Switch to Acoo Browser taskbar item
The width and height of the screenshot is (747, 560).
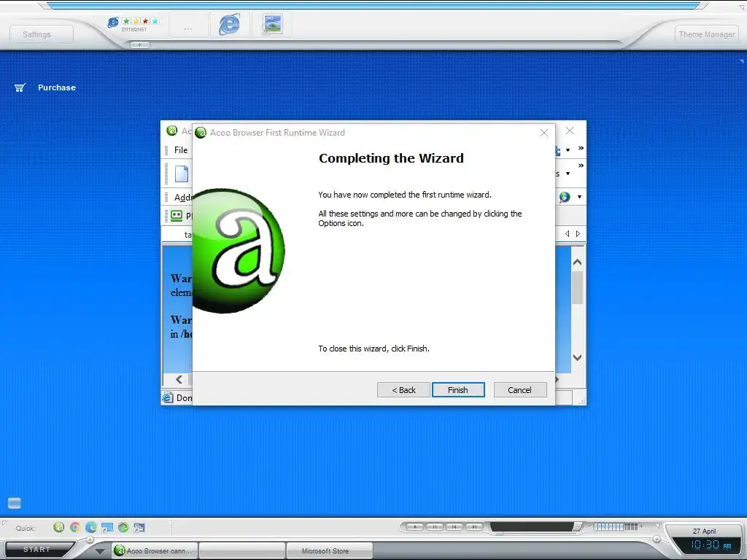click(155, 551)
